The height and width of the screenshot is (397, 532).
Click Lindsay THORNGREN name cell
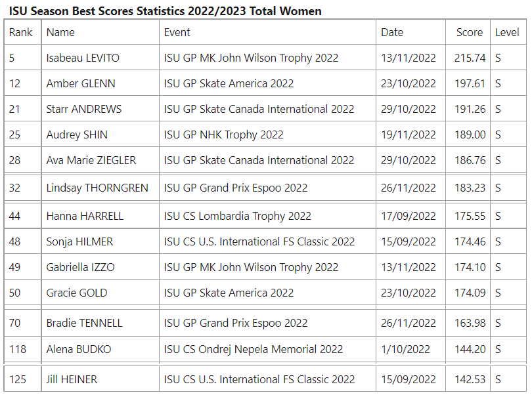97,188
